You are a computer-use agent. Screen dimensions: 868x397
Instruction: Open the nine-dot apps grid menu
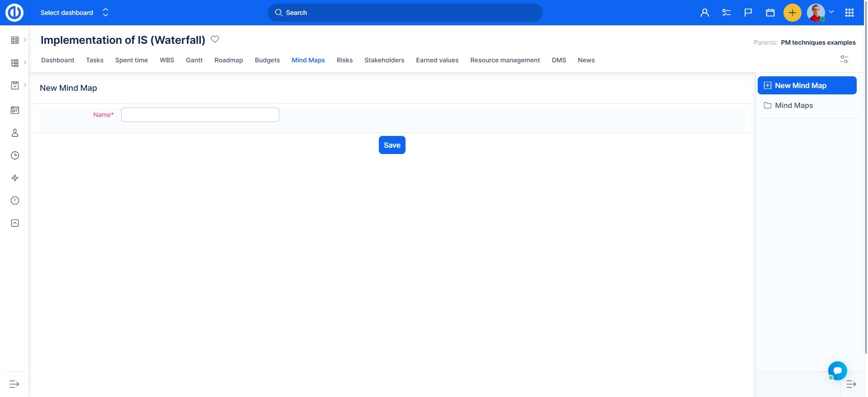[x=849, y=13]
